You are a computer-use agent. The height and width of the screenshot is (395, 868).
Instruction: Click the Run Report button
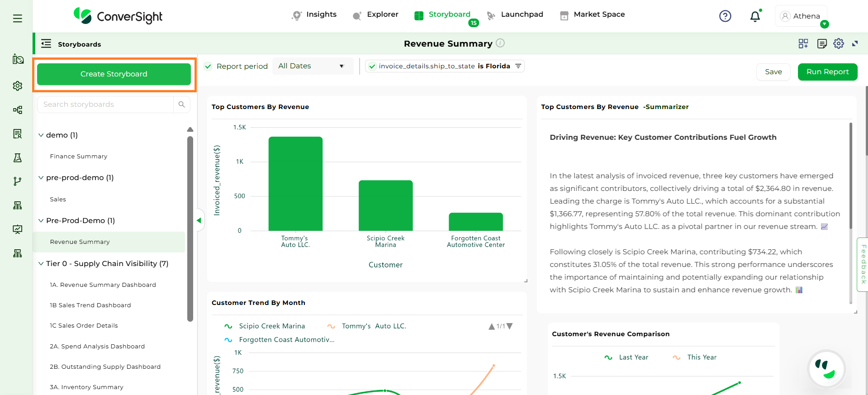[827, 72]
